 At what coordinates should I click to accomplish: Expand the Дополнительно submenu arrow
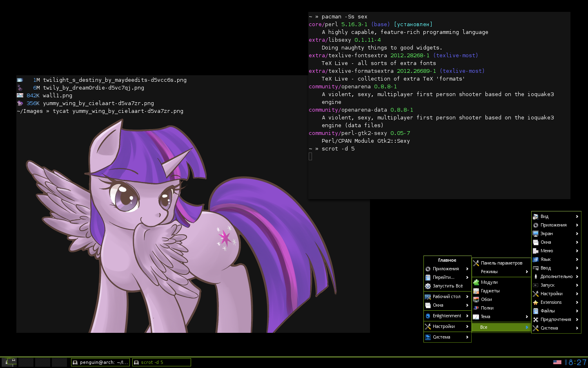click(577, 276)
